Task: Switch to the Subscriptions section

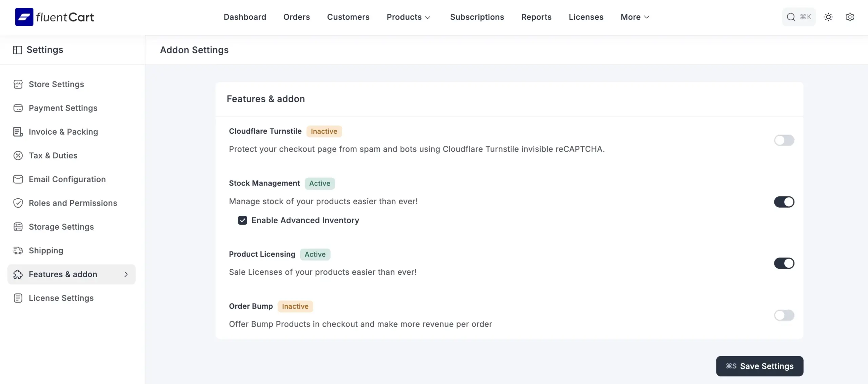Action: [477, 17]
